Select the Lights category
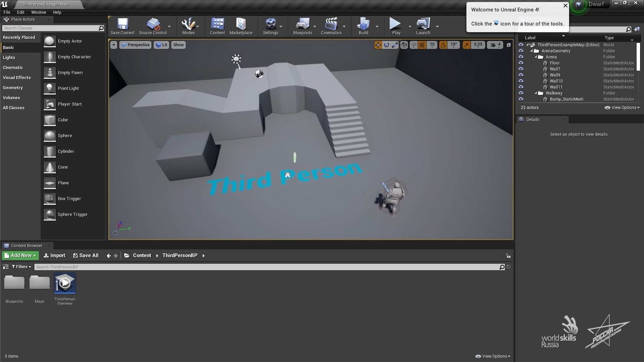 coord(9,57)
